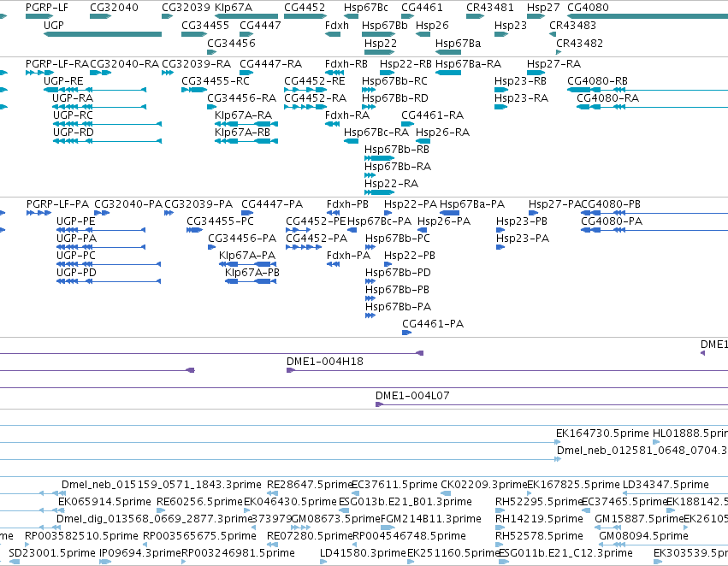The height and width of the screenshot is (566, 728).
Task: Select the CR43482 gene label
Action: tap(580, 43)
